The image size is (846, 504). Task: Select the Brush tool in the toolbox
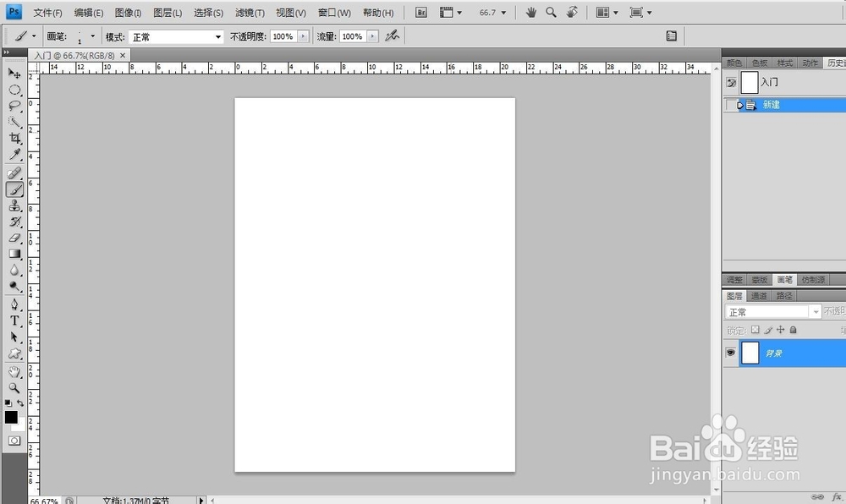click(x=14, y=189)
